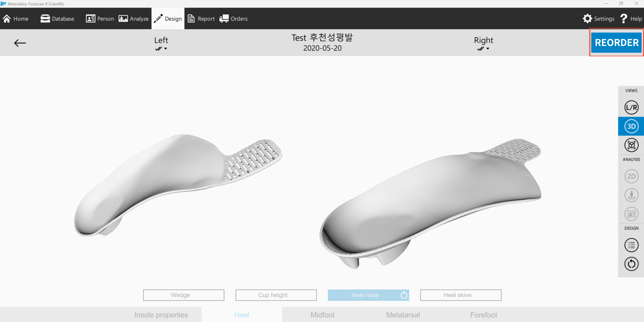The width and height of the screenshot is (644, 322).
Task: Open the Report section
Action: point(201,19)
